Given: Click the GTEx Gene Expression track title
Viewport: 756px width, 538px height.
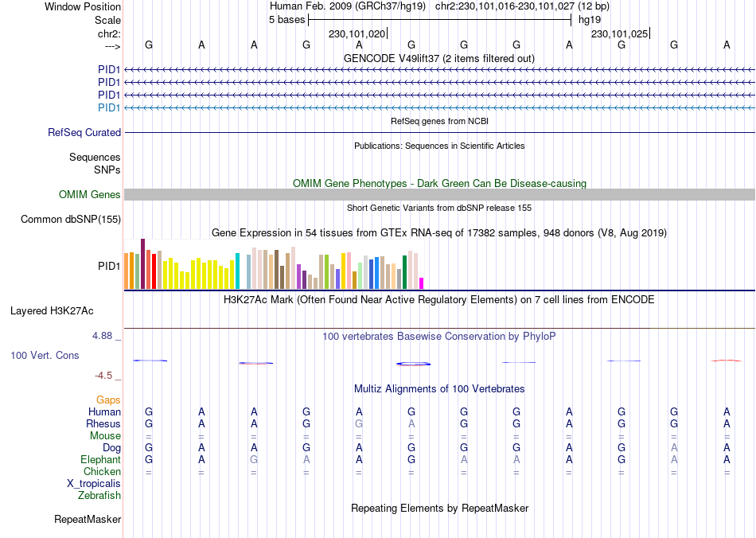Looking at the screenshot, I should point(439,233).
